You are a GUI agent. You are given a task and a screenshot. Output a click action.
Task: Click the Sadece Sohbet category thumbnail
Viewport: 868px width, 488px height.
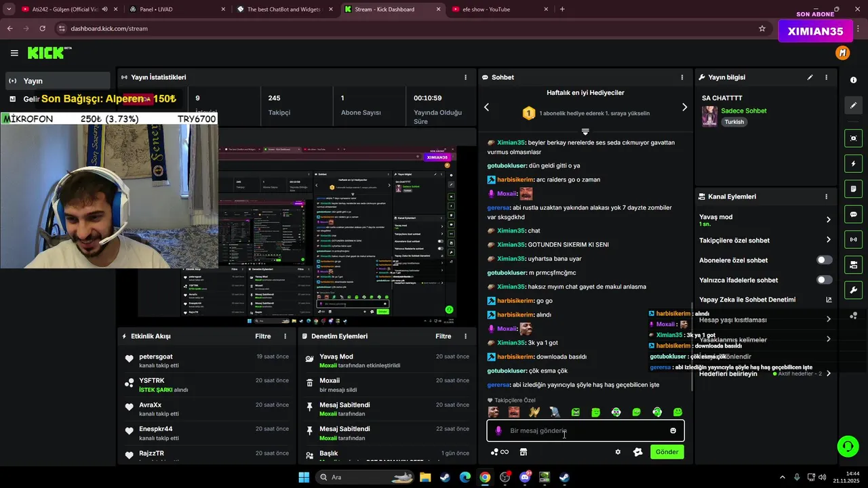click(709, 116)
